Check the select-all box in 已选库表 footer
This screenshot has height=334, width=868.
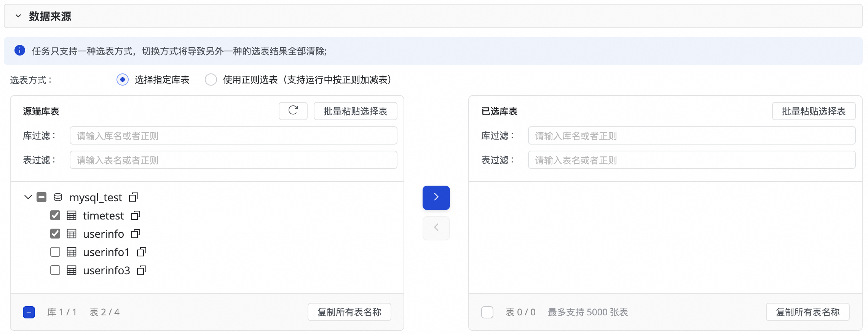coord(487,312)
